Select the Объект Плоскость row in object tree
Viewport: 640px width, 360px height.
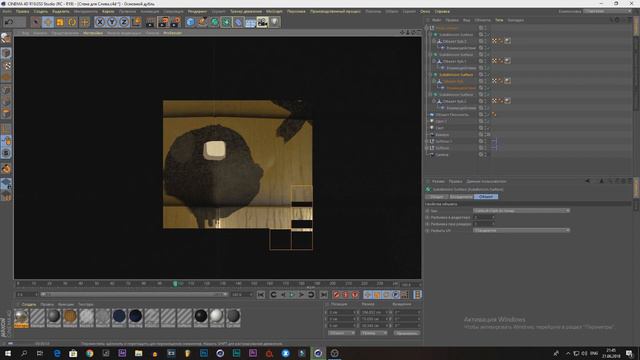click(x=452, y=115)
